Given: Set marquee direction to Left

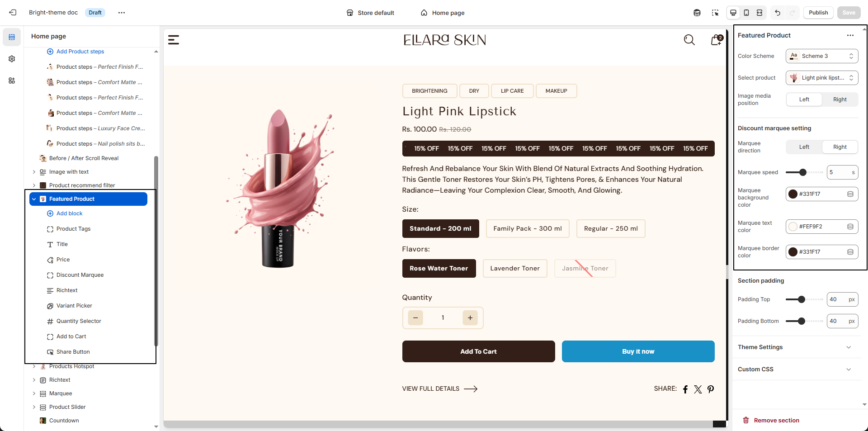Looking at the screenshot, I should tap(804, 147).
